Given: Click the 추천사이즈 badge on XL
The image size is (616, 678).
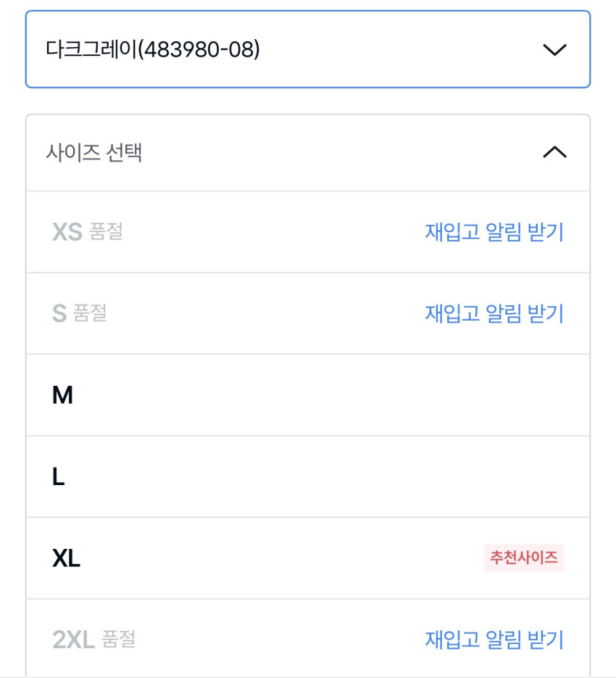Looking at the screenshot, I should [x=524, y=558].
